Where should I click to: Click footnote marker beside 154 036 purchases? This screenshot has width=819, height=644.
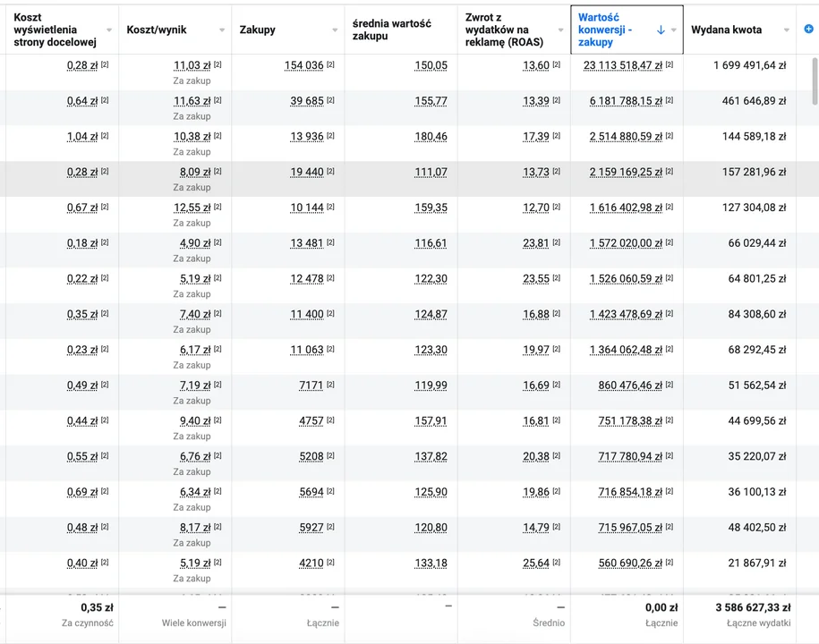coord(331,65)
